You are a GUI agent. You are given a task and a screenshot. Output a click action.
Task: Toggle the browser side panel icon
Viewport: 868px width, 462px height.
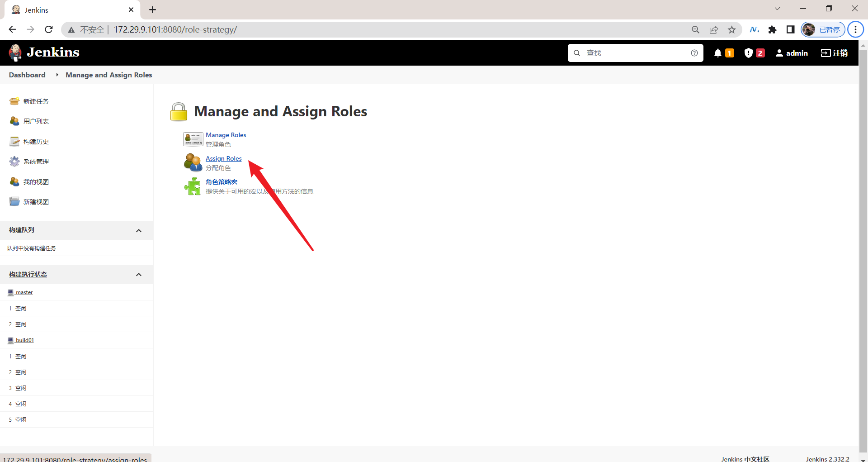[x=790, y=30]
